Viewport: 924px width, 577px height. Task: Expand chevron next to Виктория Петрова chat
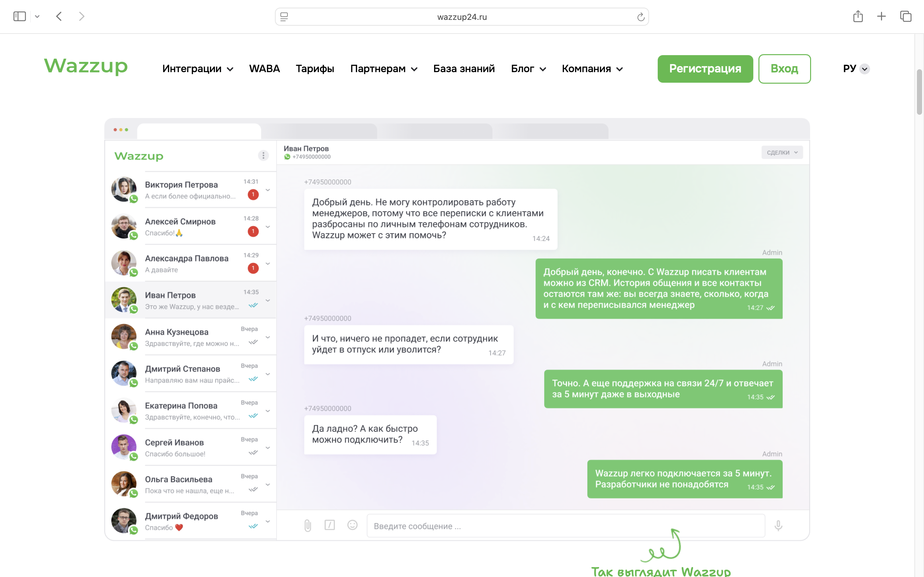click(x=268, y=190)
